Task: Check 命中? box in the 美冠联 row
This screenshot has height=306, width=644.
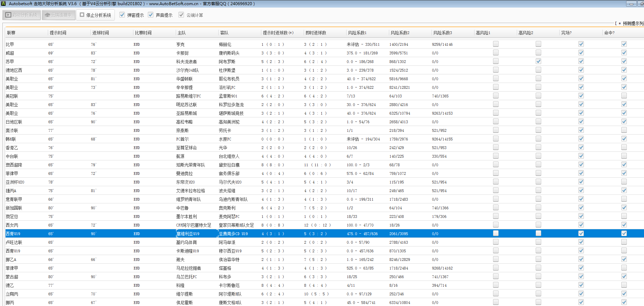Action: click(x=624, y=96)
